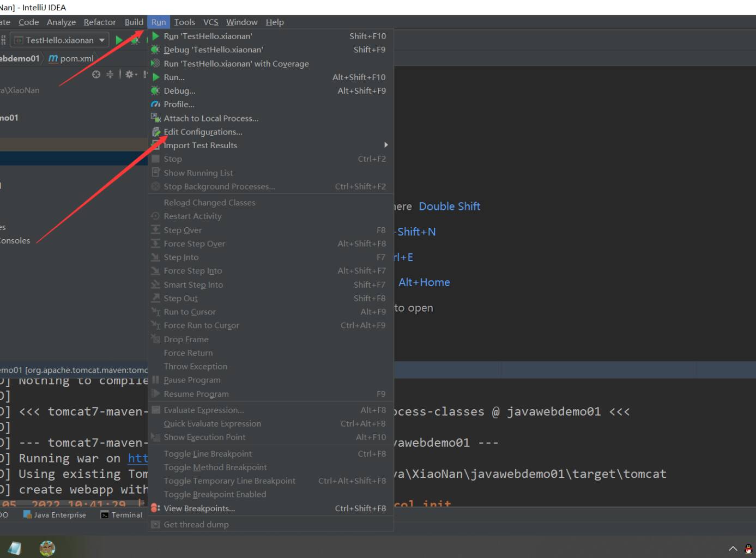This screenshot has width=756, height=558.
Task: Click the http link in console output
Action: (x=138, y=458)
